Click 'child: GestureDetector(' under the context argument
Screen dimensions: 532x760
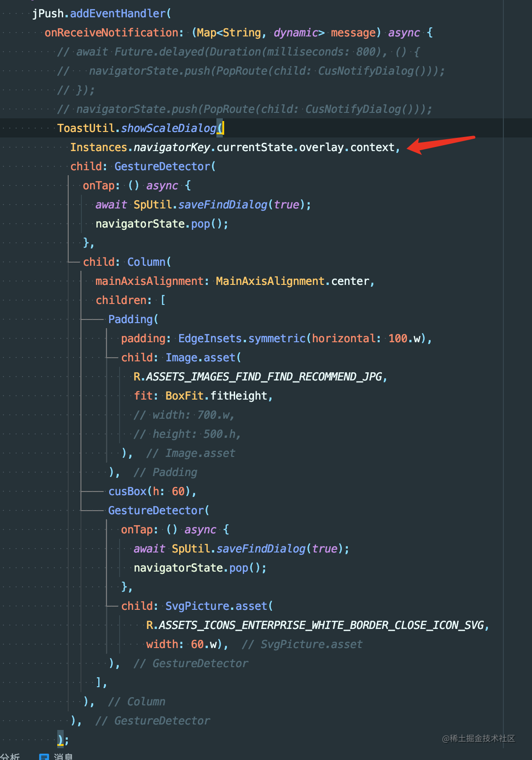(143, 167)
